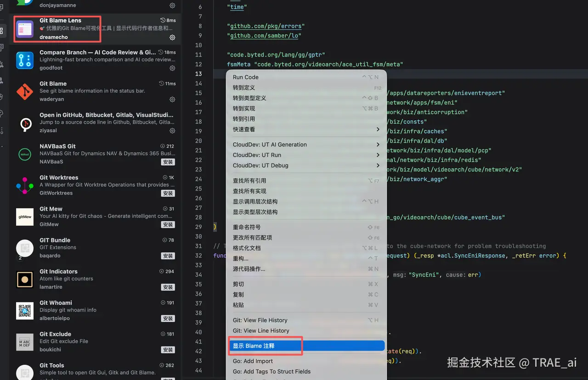Viewport: 588px width, 380px height.
Task: Click the Git Whoami QR code icon
Action: (25, 311)
